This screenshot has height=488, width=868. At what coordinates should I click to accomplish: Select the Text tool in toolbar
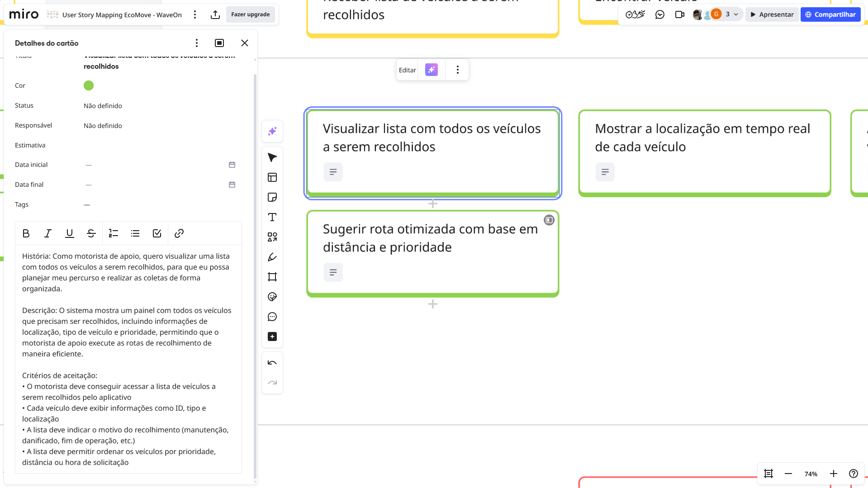pos(272,217)
